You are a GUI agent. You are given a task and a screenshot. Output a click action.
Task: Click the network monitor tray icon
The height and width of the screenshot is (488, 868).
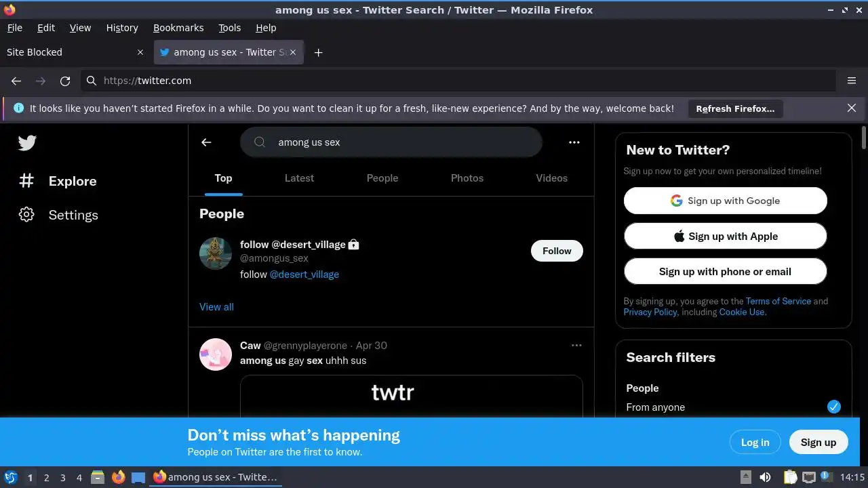(808, 477)
